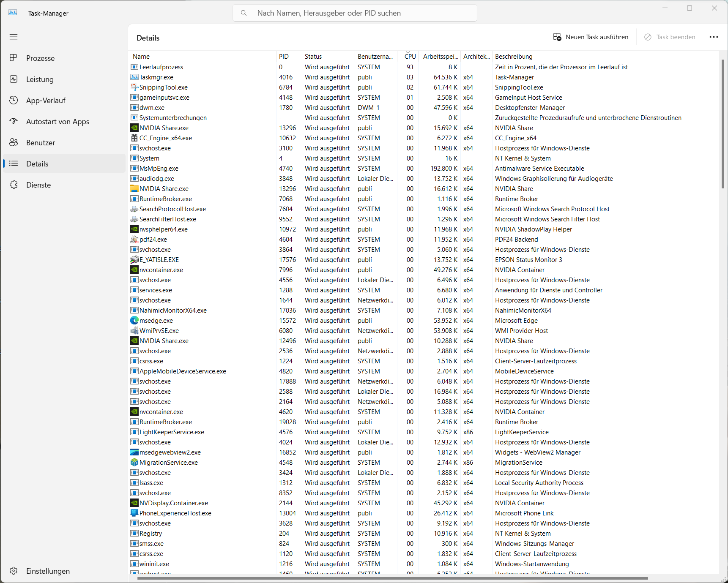This screenshot has height=583, width=728.
Task: Select the audiodg.exe icon
Action: pos(134,179)
